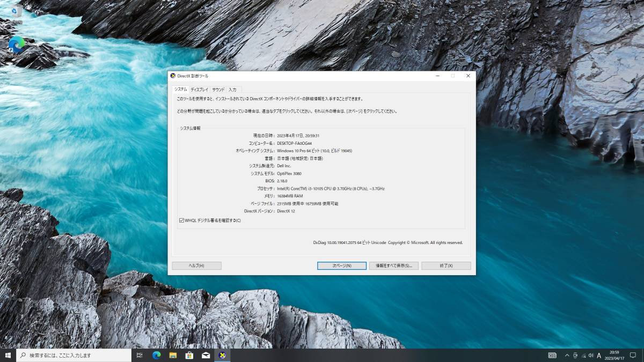This screenshot has width=644, height=362.
Task: Click the current date 2023年4月17日 value
Action: [298, 136]
